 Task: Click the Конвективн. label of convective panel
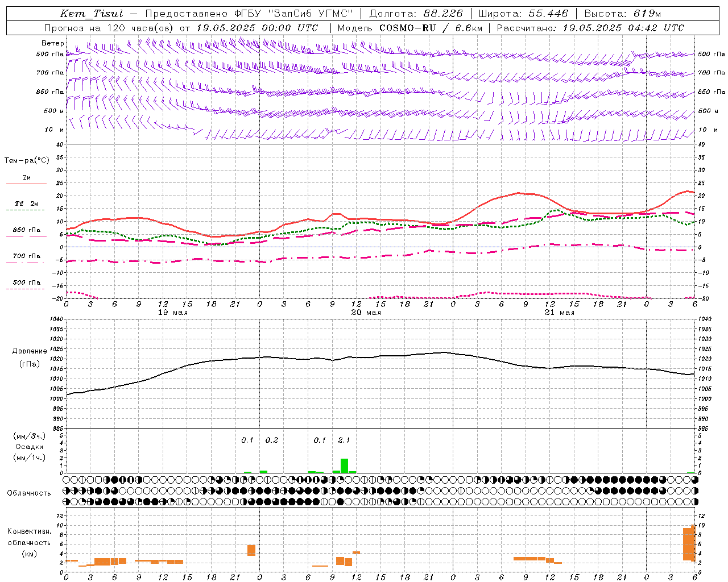(x=30, y=531)
